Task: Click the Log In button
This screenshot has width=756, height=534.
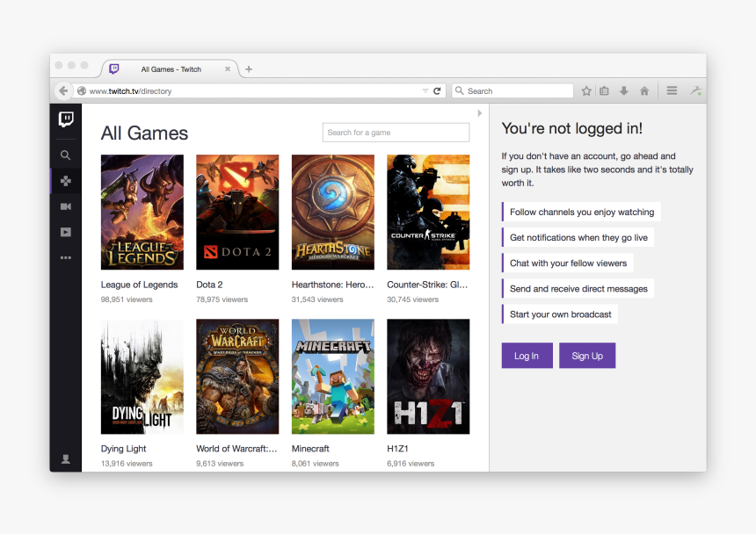Action: coord(527,356)
